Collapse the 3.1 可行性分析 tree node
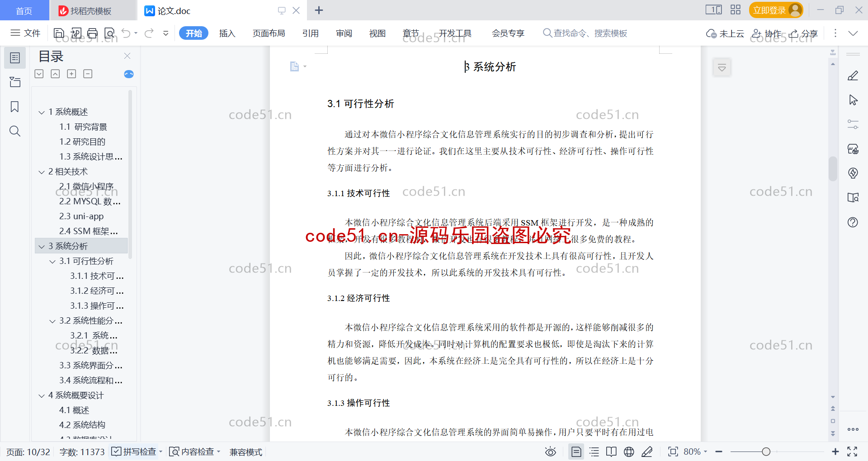868x461 pixels. coord(52,261)
